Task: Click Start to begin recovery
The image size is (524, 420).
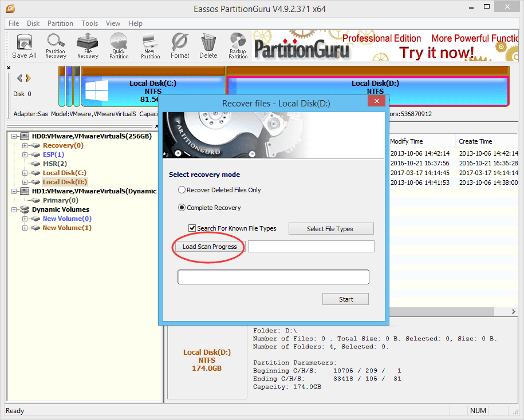Action: coord(345,299)
